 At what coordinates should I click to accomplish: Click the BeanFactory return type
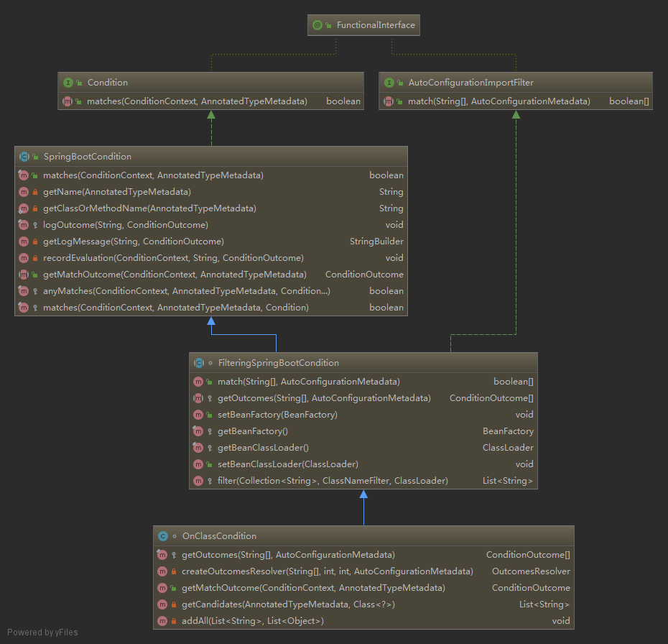[x=509, y=431]
